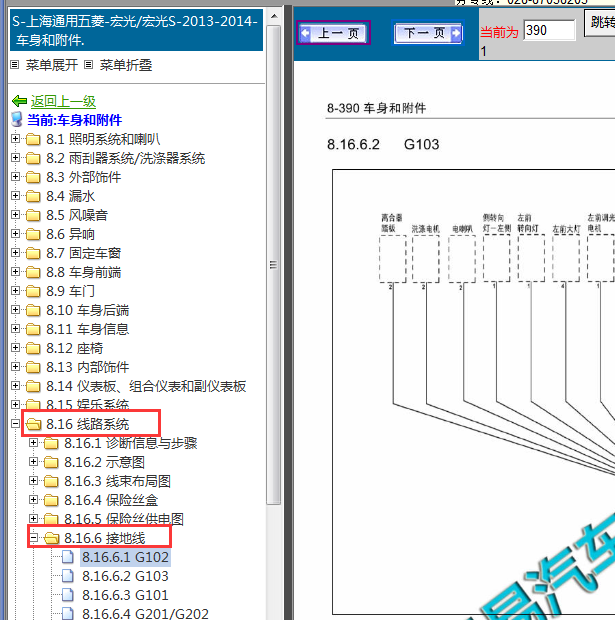615x620 pixels.
Task: Click the page icon of 8.16.6.1 G102
Action: (68, 557)
